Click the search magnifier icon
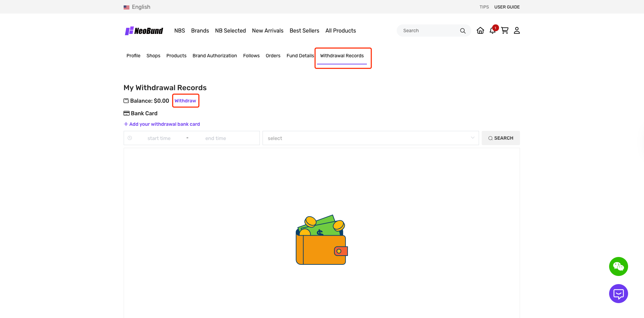 tap(462, 31)
